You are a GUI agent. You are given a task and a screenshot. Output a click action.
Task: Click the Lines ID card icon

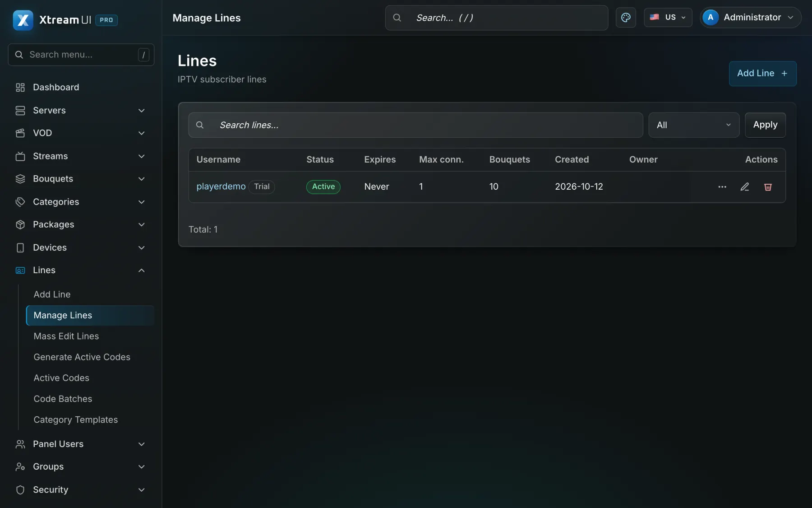20,270
